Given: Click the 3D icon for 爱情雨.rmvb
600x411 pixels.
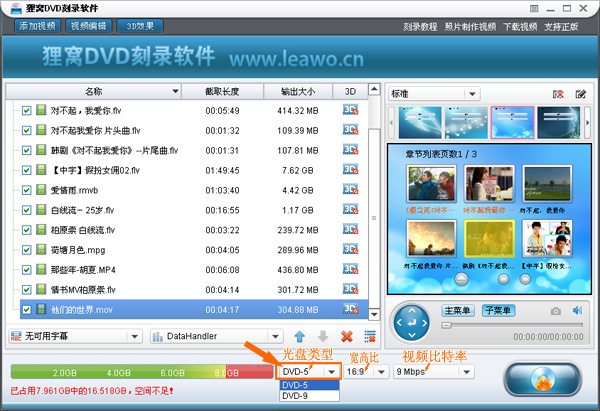Looking at the screenshot, I should [x=351, y=189].
